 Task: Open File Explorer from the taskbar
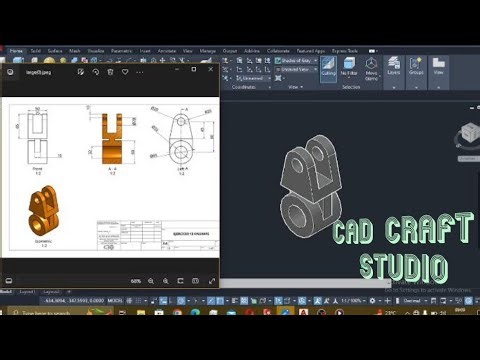point(141,312)
